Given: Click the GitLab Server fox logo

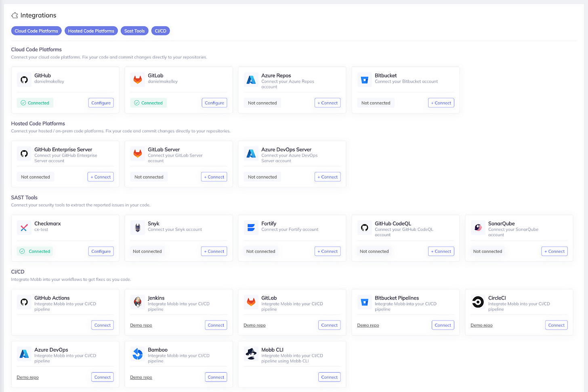Looking at the screenshot, I should tap(138, 154).
